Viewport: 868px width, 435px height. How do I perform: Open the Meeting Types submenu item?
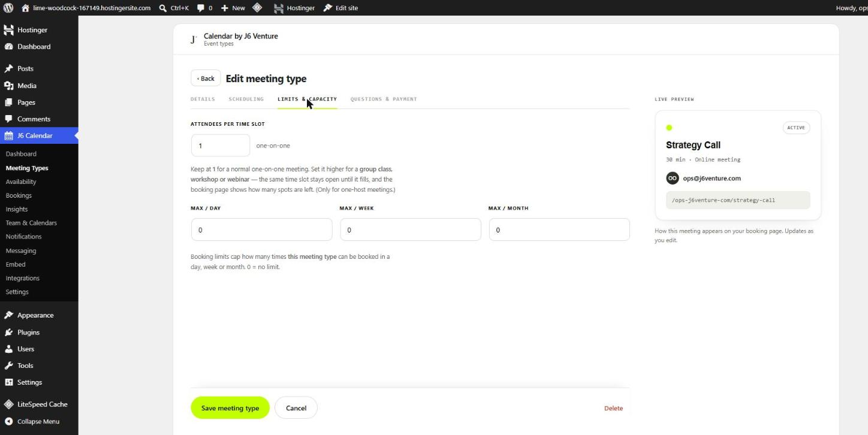(27, 168)
